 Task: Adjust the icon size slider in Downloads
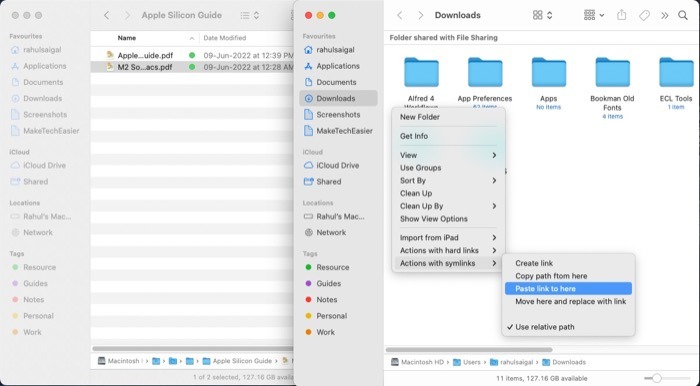click(657, 378)
